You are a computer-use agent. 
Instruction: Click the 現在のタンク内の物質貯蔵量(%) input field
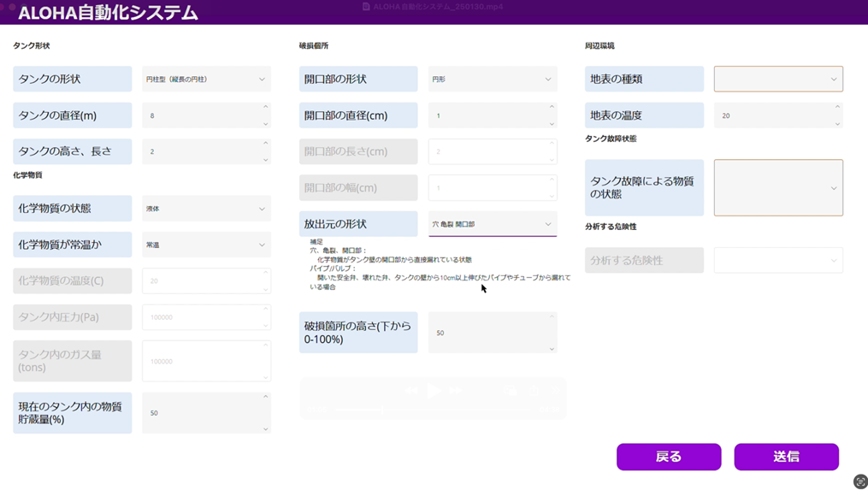tap(201, 413)
